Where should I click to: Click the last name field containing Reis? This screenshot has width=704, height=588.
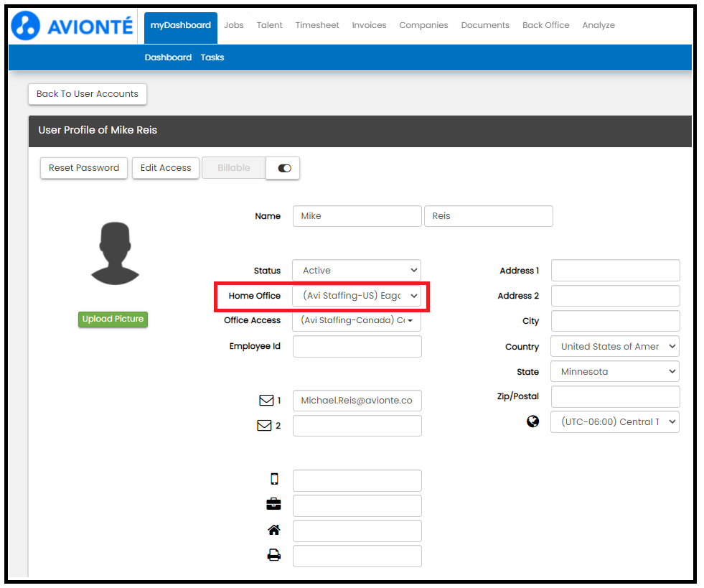489,216
